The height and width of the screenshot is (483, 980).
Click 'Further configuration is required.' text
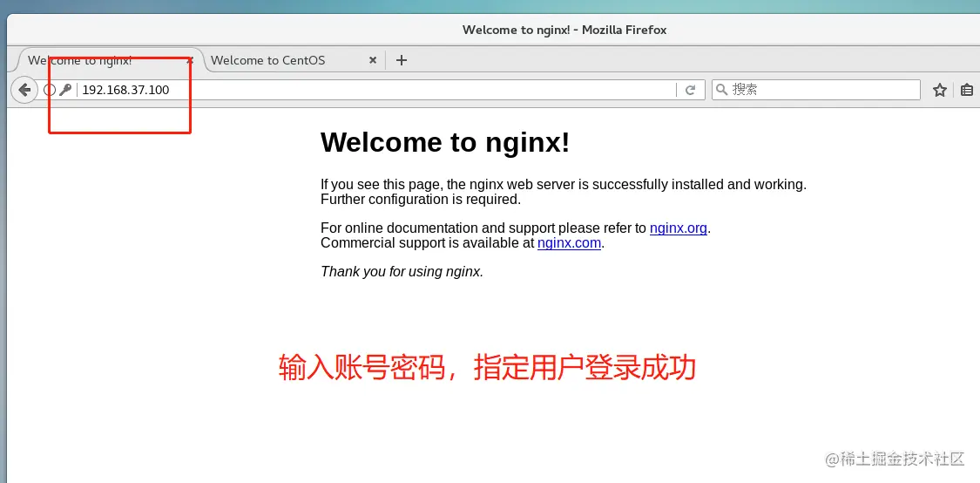[x=421, y=200]
